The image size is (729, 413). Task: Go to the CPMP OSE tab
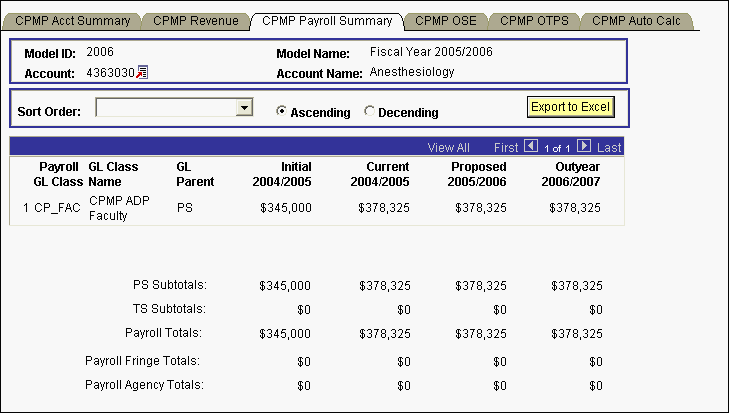[x=447, y=20]
